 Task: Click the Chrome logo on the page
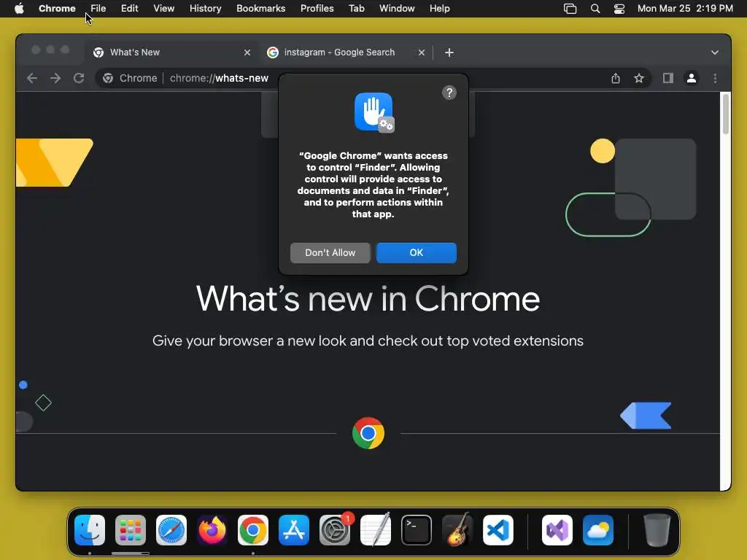pos(368,433)
